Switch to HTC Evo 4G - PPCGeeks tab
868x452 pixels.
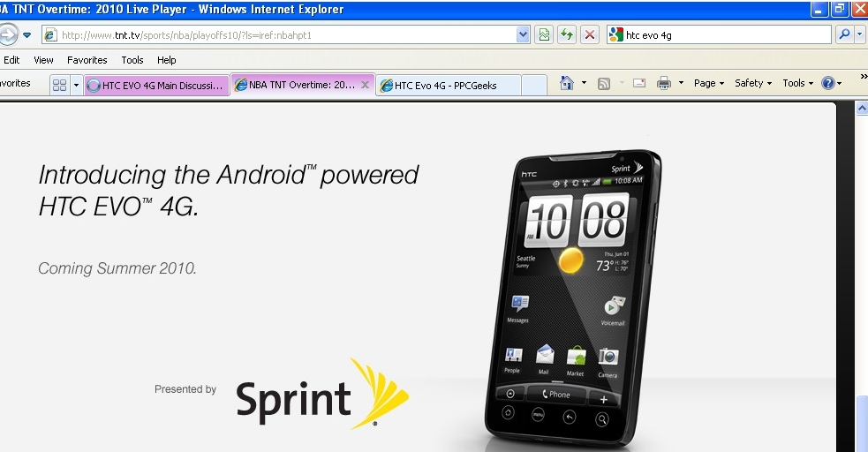click(x=446, y=86)
